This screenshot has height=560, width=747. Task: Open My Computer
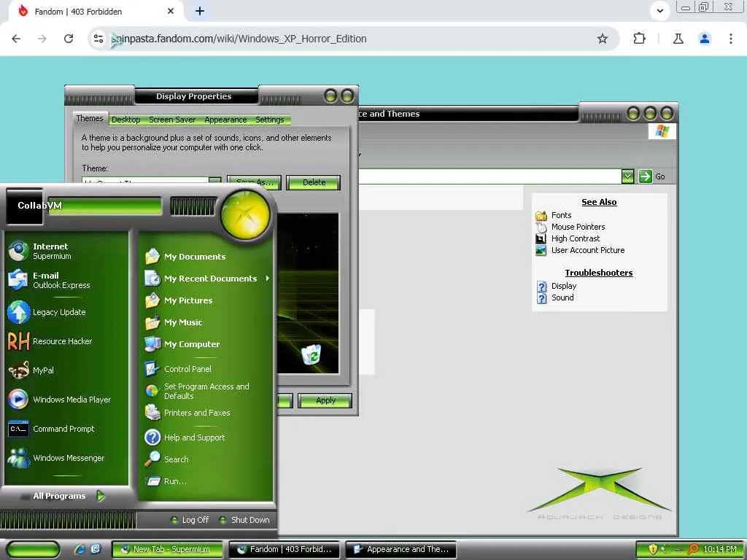[182, 344]
